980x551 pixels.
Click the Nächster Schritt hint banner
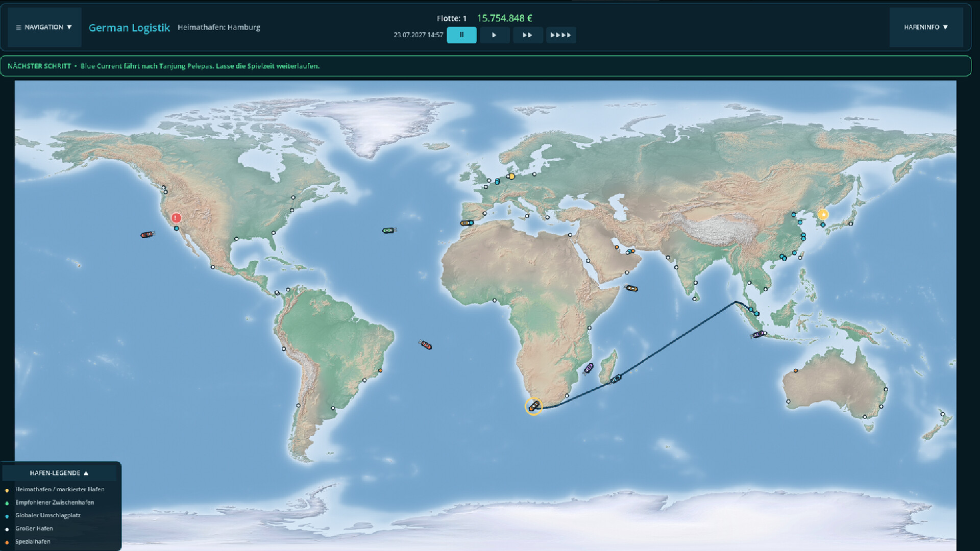tap(485, 66)
